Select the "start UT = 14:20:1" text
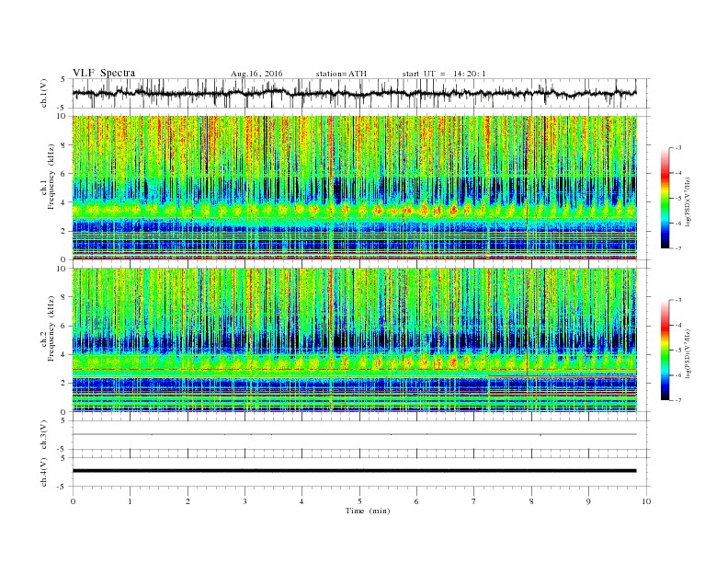The width and height of the screenshot is (728, 563). (444, 74)
